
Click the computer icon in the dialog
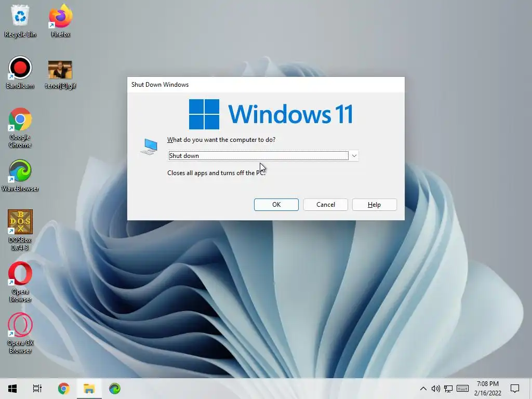click(149, 147)
